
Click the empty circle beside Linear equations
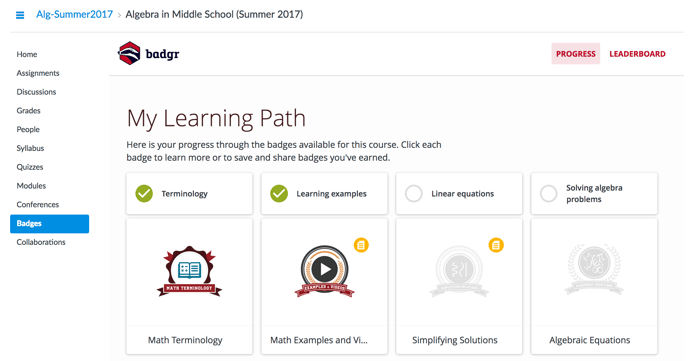click(x=414, y=193)
